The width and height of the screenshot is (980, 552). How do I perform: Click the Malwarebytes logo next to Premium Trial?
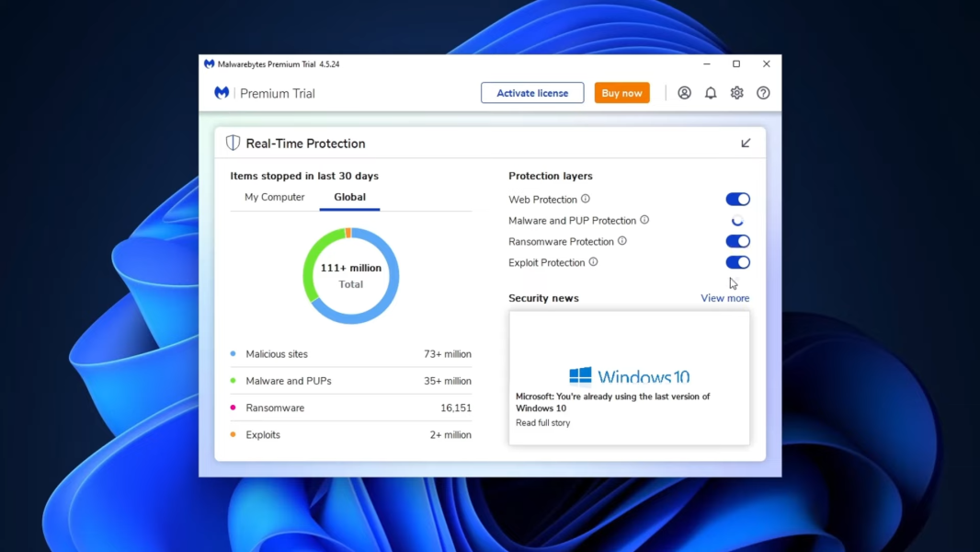click(222, 93)
